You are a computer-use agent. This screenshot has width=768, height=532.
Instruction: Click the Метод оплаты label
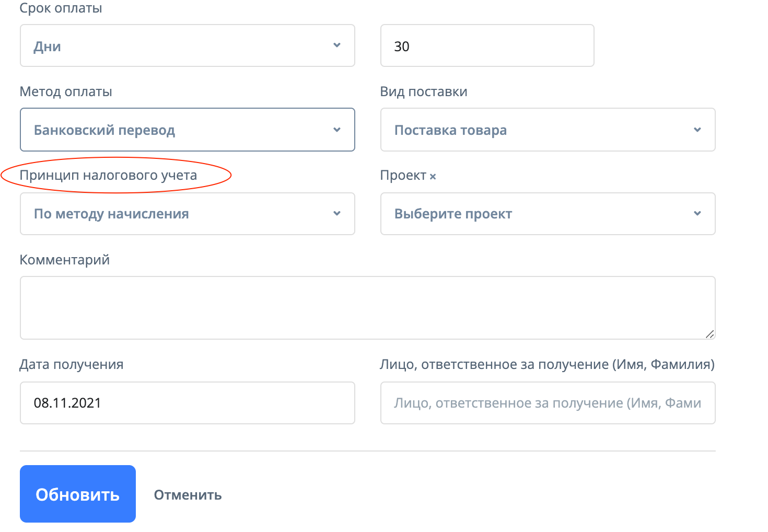click(66, 92)
